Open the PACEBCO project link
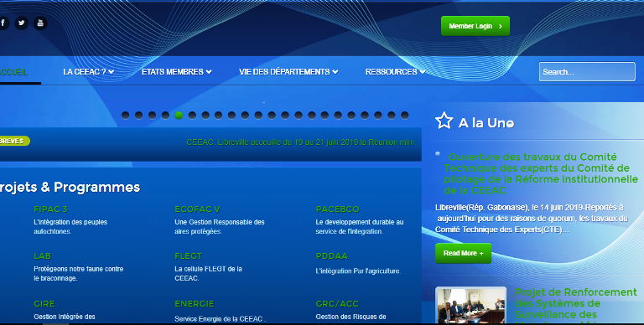The width and height of the screenshot is (644, 325). pyautogui.click(x=337, y=209)
